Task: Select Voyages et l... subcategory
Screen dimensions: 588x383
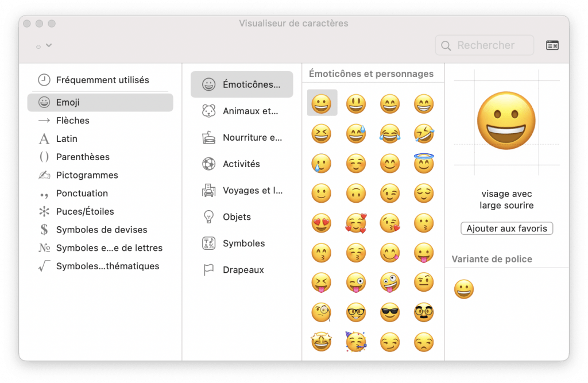Action: [x=242, y=191]
